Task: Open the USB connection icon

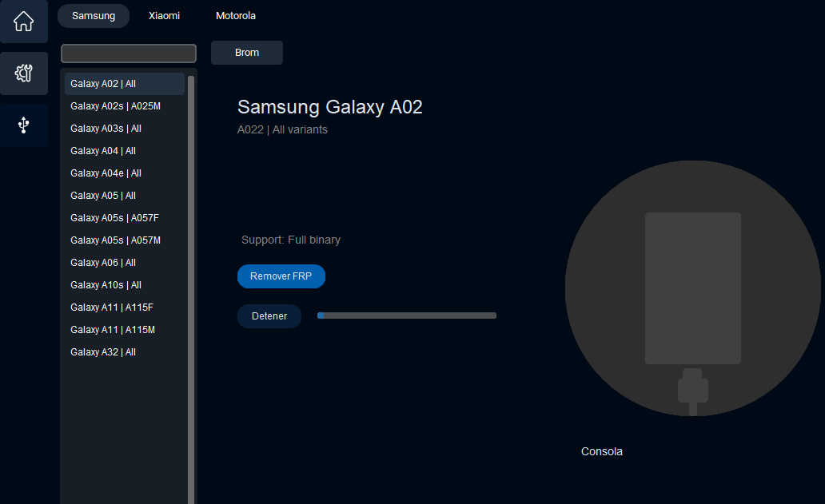Action: tap(24, 125)
